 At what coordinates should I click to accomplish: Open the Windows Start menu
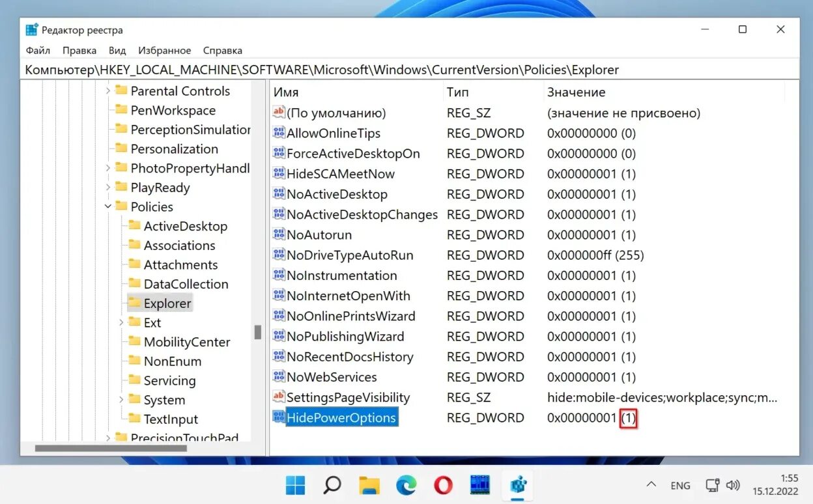295,485
